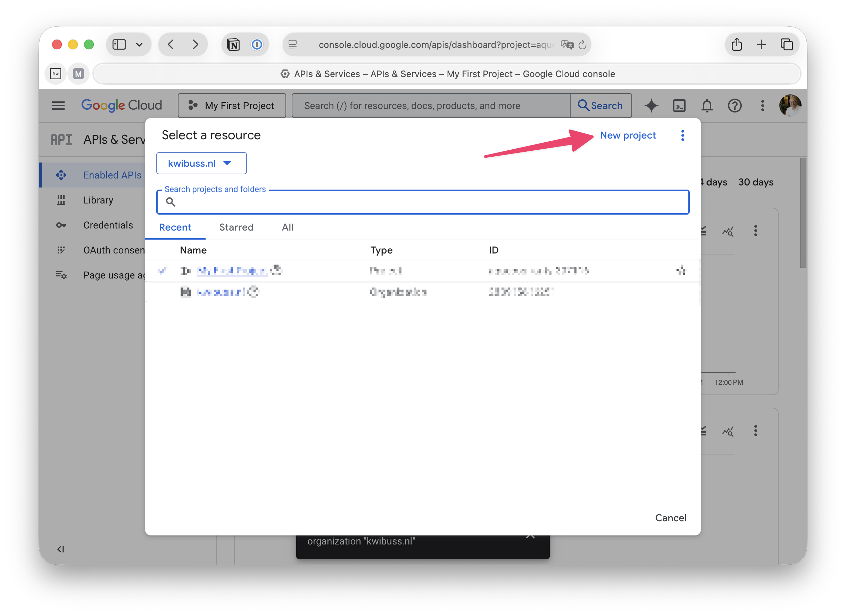Click the New project link
Screen dimensions: 846x616
point(628,135)
